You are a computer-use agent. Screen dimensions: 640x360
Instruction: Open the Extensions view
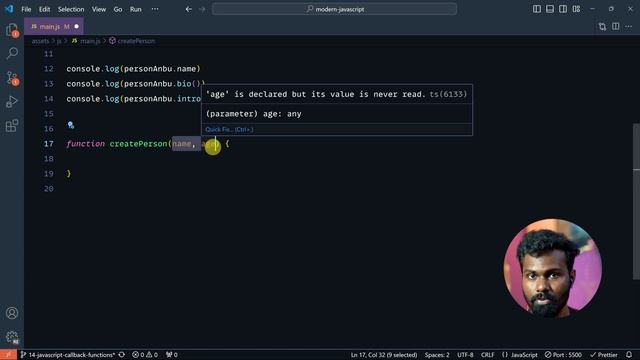12,125
